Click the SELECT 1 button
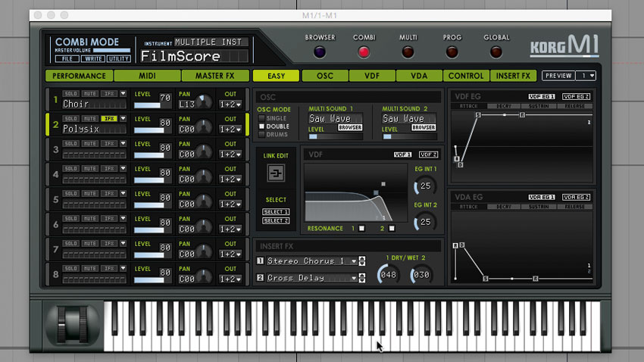This screenshot has width=644, height=362. (276, 212)
